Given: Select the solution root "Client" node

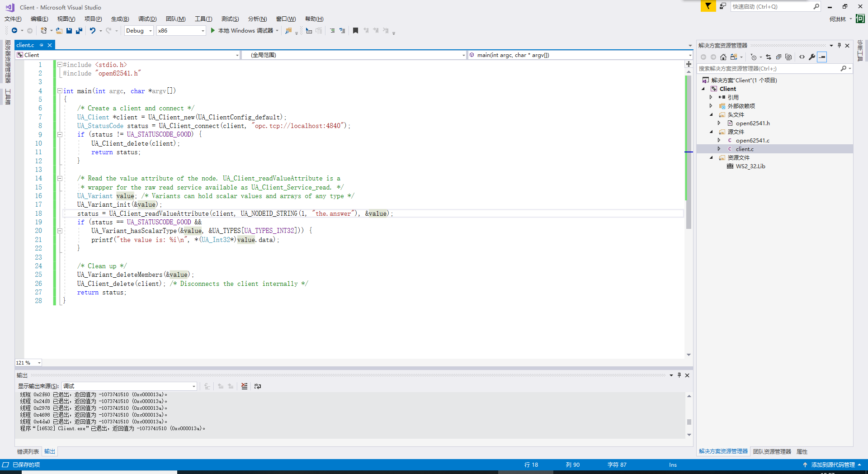Looking at the screenshot, I should [x=744, y=80].
